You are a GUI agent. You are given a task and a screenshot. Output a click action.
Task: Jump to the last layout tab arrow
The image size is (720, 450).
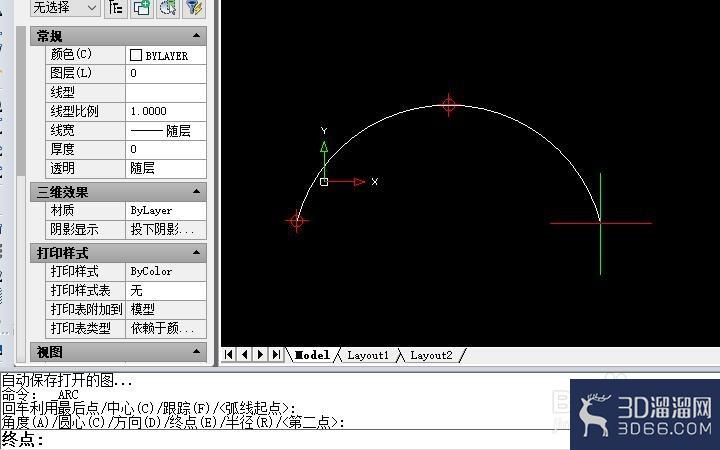(276, 354)
